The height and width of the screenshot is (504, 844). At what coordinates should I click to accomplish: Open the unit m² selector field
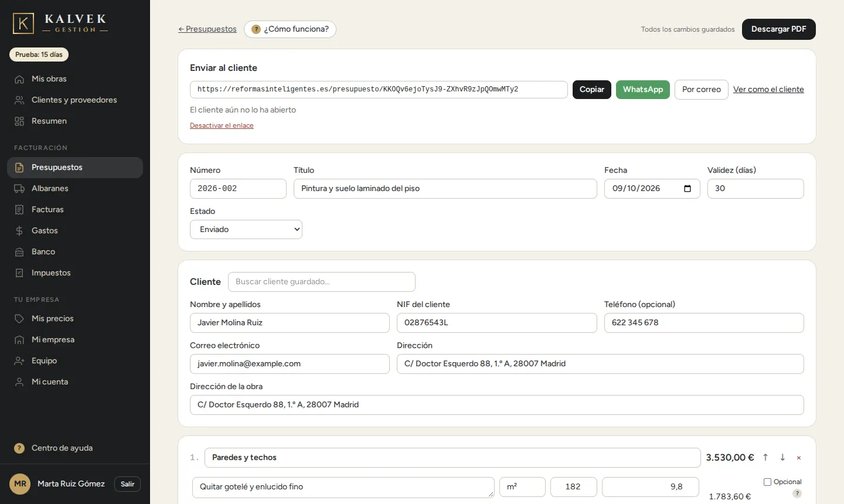point(522,487)
